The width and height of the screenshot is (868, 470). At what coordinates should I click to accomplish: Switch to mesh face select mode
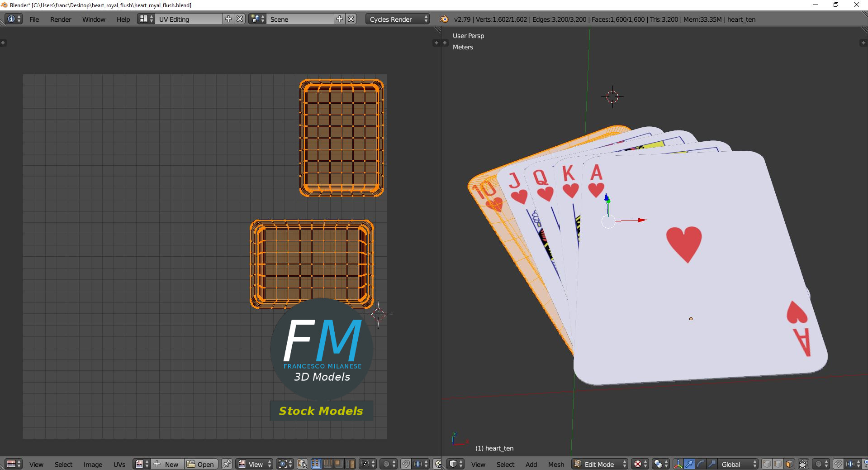790,464
